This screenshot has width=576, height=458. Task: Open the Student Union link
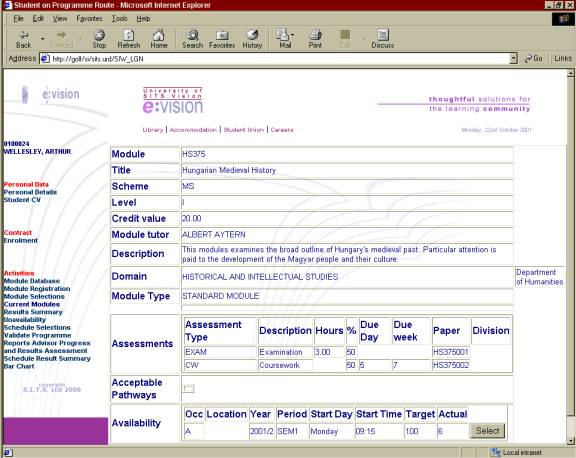pos(244,130)
